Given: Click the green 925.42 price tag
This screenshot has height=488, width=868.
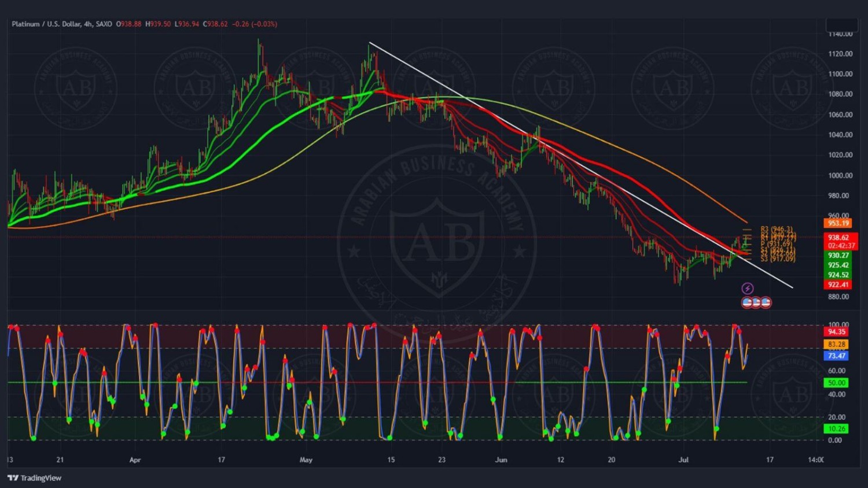Looking at the screenshot, I should (838, 265).
